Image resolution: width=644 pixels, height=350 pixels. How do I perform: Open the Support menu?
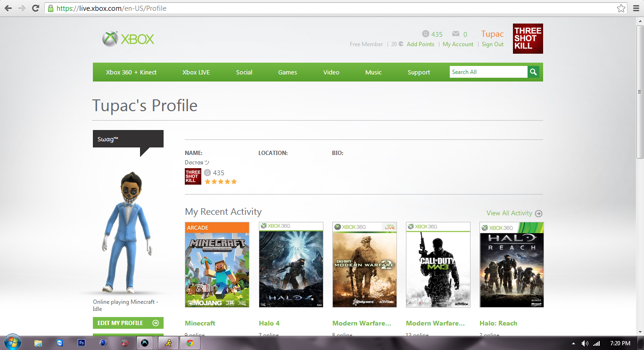pos(419,72)
